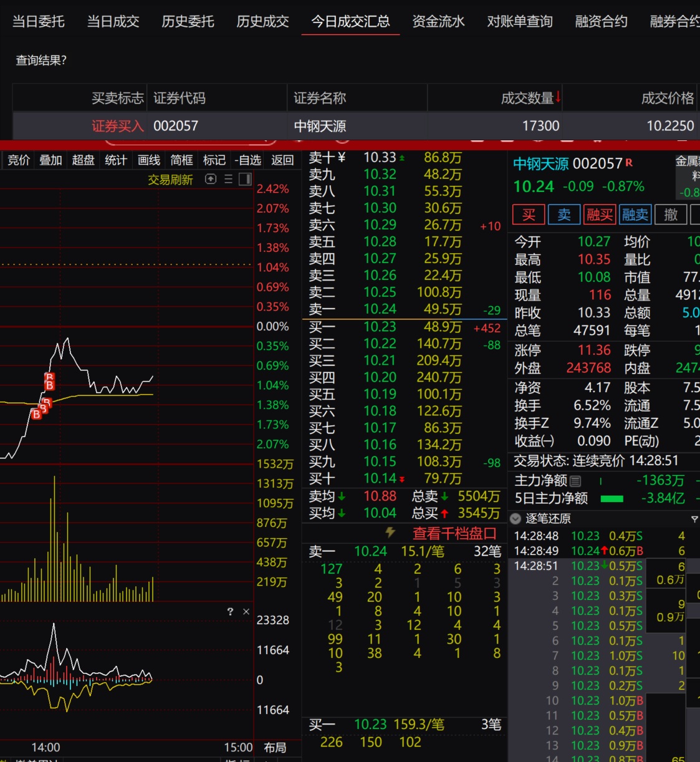Open the 历史成交 tab
The image size is (700, 762).
tap(262, 22)
